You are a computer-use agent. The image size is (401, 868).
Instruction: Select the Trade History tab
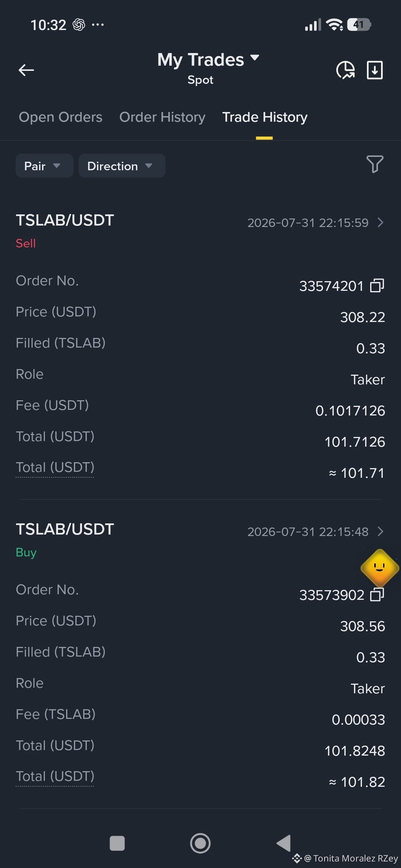pos(265,117)
